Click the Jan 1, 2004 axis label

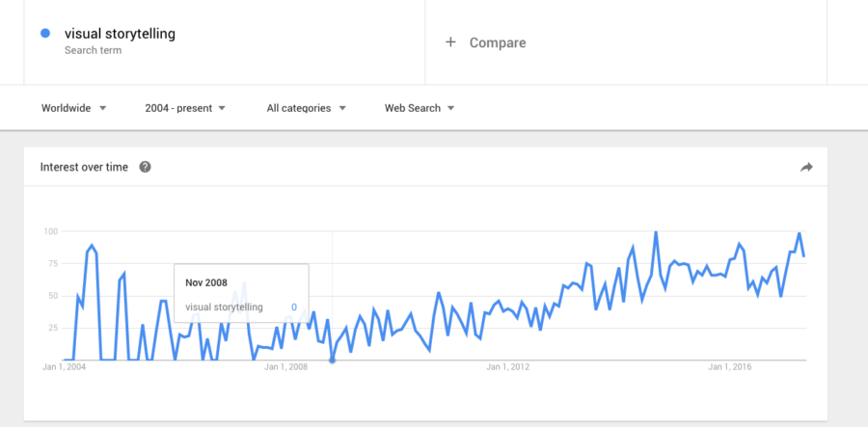click(x=65, y=367)
